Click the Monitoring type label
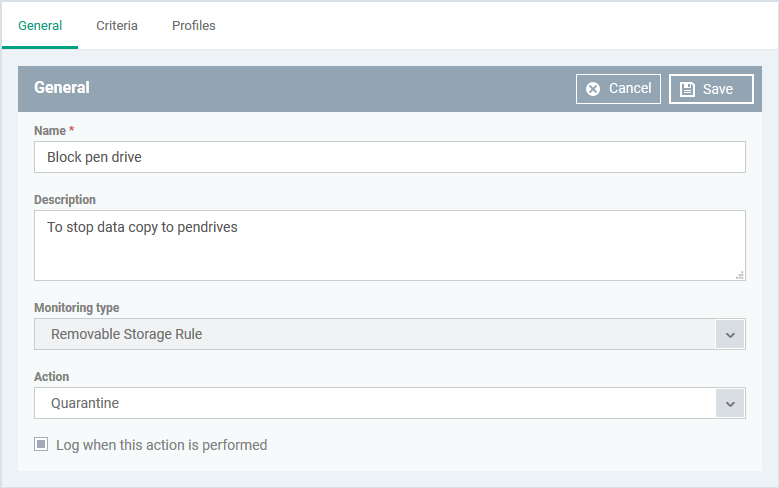Image resolution: width=779 pixels, height=488 pixels. 77,308
